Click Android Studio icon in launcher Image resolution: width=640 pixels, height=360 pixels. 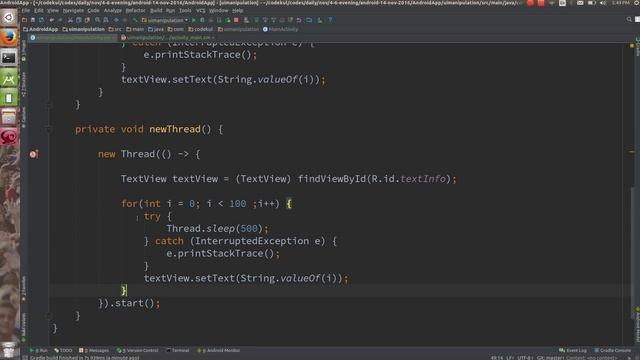pyautogui.click(x=9, y=78)
